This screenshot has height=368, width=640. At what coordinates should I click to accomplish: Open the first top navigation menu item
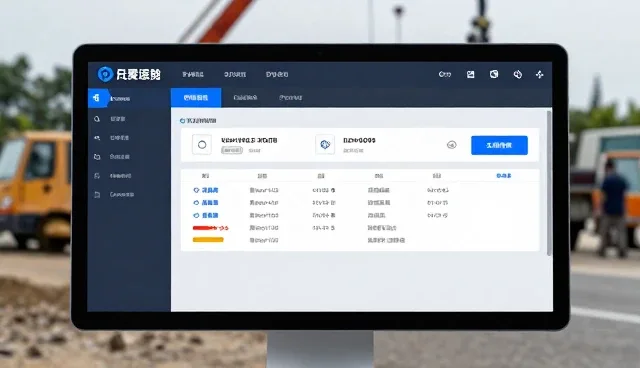point(193,74)
